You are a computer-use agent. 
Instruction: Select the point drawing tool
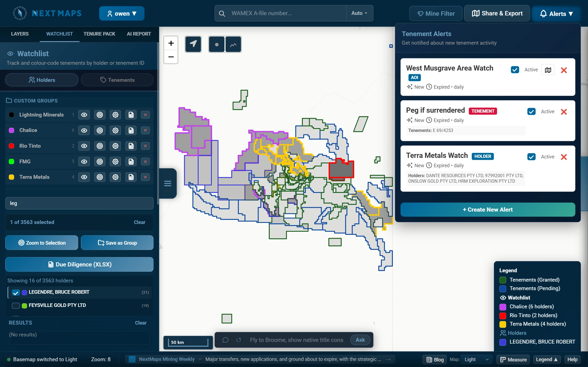[x=217, y=44]
